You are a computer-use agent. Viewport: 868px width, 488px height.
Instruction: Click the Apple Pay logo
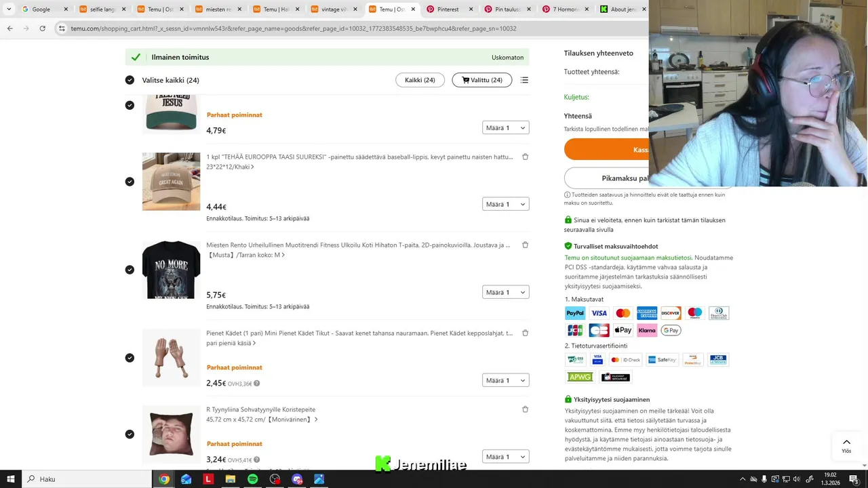623,330
